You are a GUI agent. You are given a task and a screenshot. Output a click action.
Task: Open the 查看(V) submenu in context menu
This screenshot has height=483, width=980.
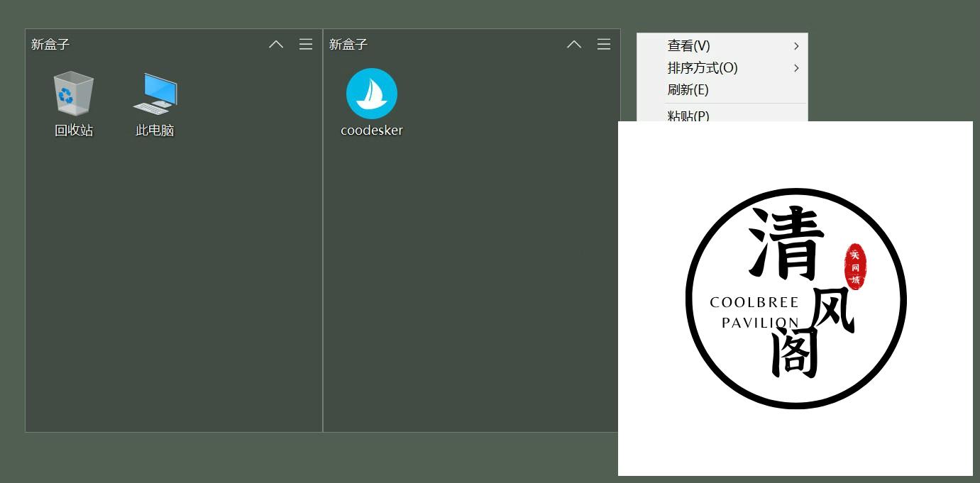(722, 46)
